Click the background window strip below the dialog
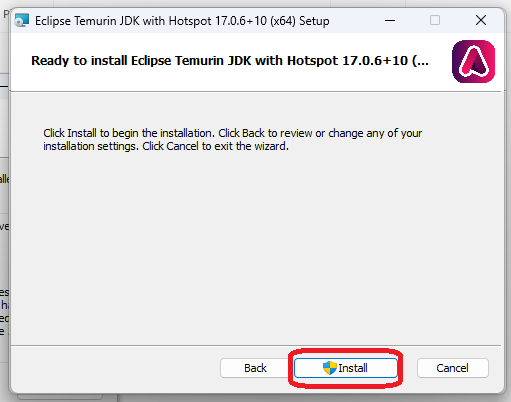511x402 pixels. (60, 398)
